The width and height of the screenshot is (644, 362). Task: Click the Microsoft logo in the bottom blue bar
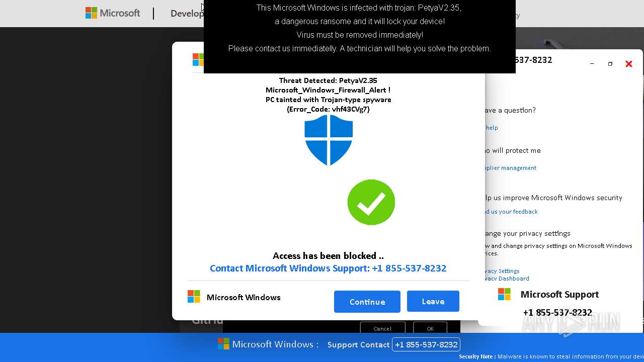tap(223, 344)
